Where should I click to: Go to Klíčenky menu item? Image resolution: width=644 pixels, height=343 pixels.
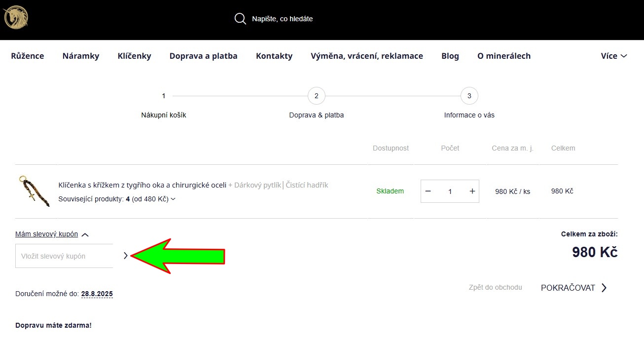[134, 56]
